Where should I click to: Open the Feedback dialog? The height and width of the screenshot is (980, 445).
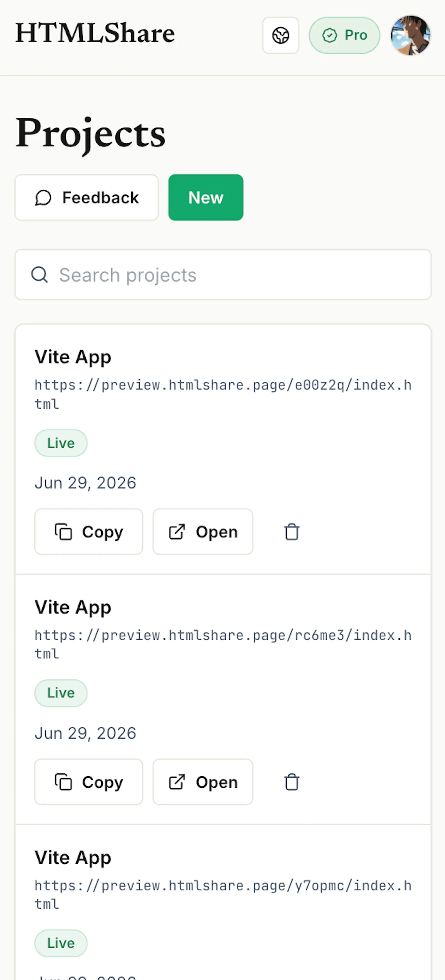click(87, 198)
